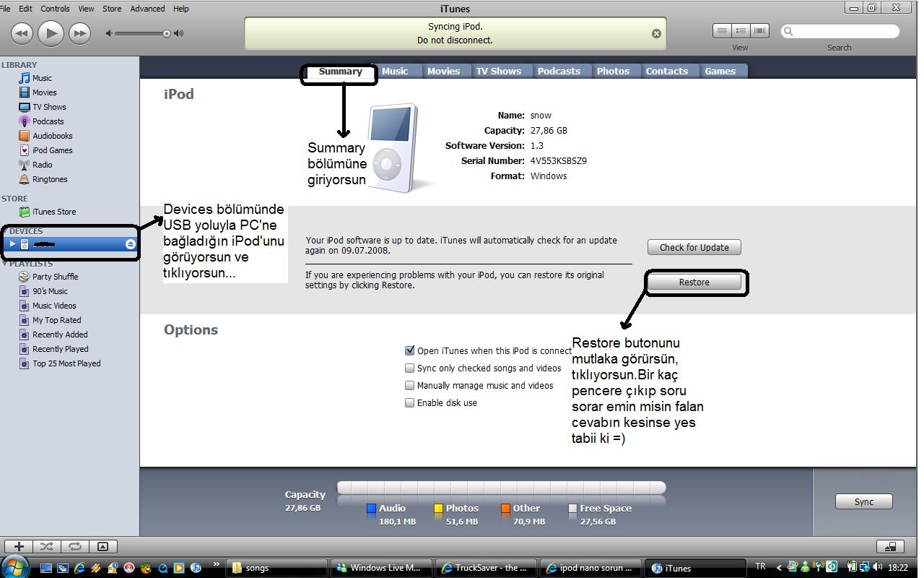Image resolution: width=924 pixels, height=578 pixels.
Task: Open the Edit menu
Action: (25, 9)
